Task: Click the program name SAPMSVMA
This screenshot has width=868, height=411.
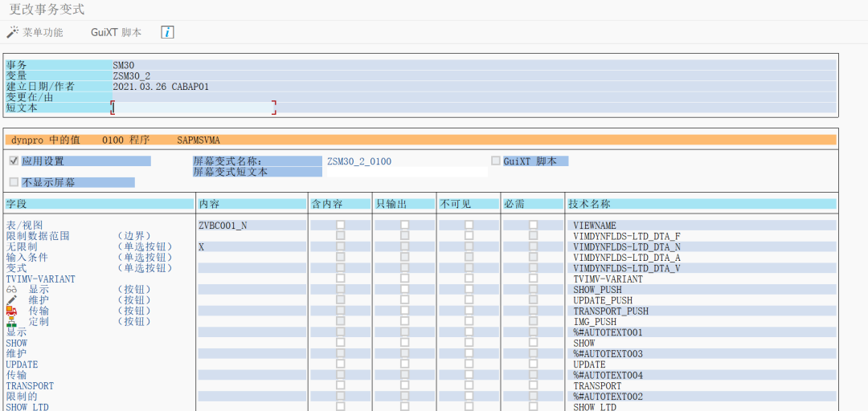Action: 199,140
